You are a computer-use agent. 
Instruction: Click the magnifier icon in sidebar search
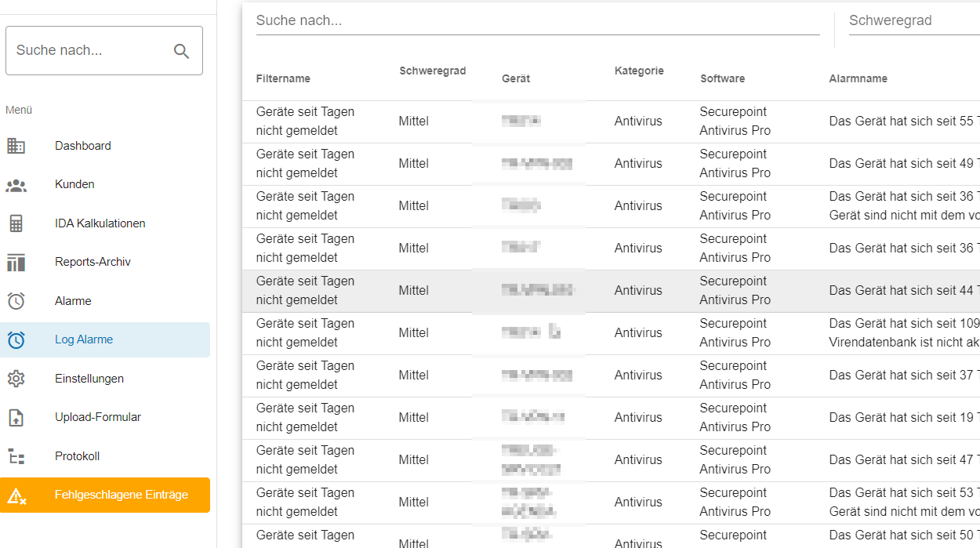(x=181, y=51)
